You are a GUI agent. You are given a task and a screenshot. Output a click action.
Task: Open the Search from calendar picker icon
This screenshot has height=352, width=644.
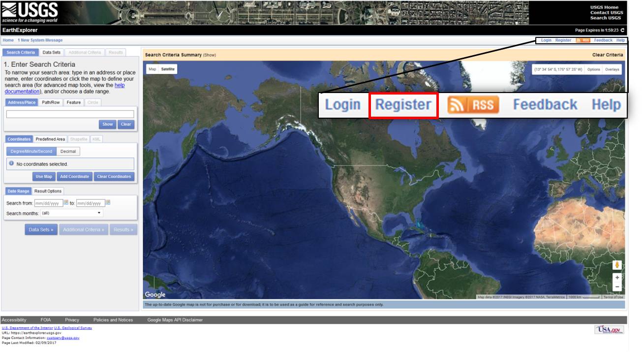[x=66, y=202]
